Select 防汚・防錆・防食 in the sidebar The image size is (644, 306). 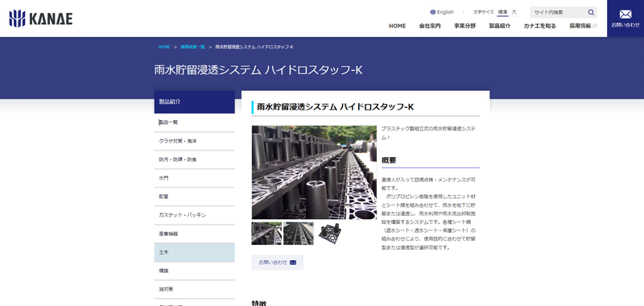(x=194, y=159)
